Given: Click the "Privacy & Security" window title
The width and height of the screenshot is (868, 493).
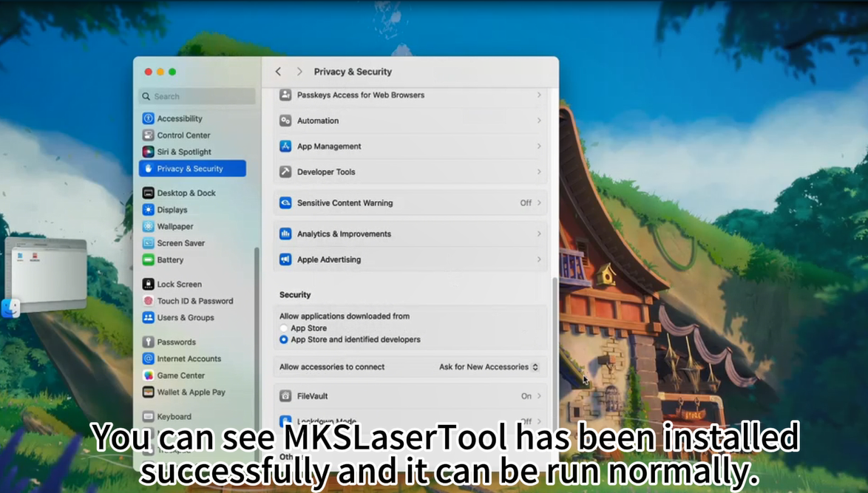Looking at the screenshot, I should pos(353,72).
